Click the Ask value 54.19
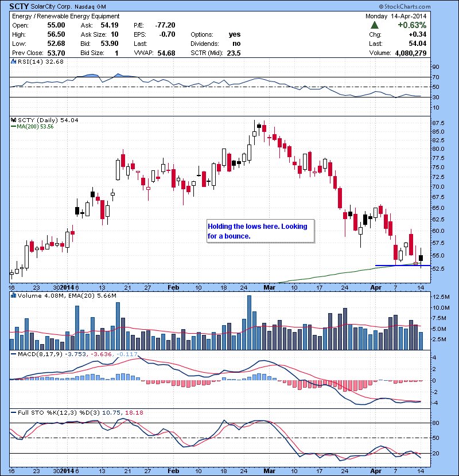 point(110,25)
